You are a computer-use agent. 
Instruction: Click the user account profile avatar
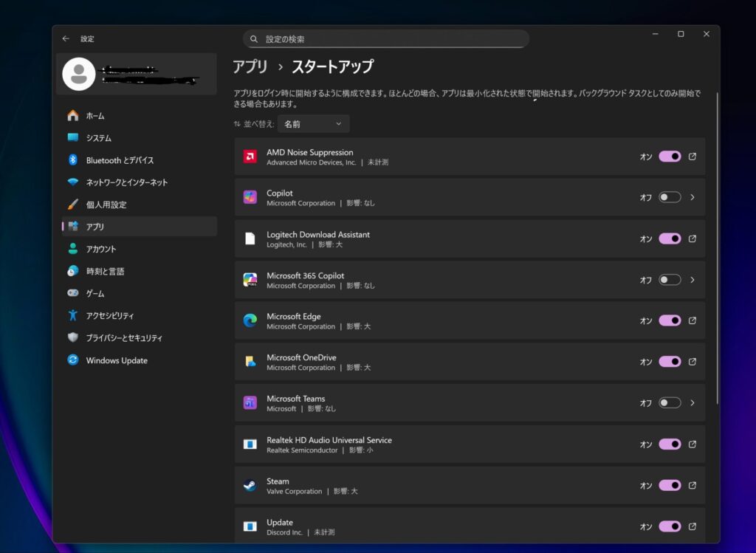click(79, 74)
